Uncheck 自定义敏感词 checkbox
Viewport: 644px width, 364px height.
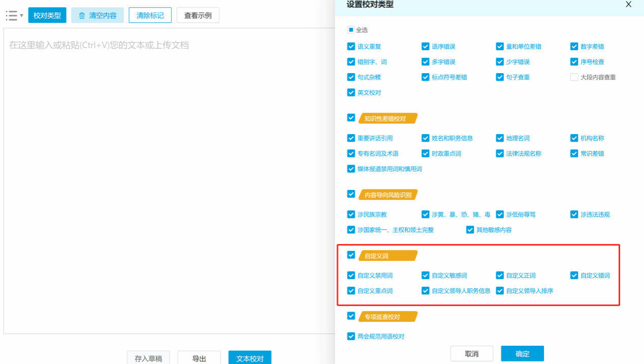coord(426,276)
